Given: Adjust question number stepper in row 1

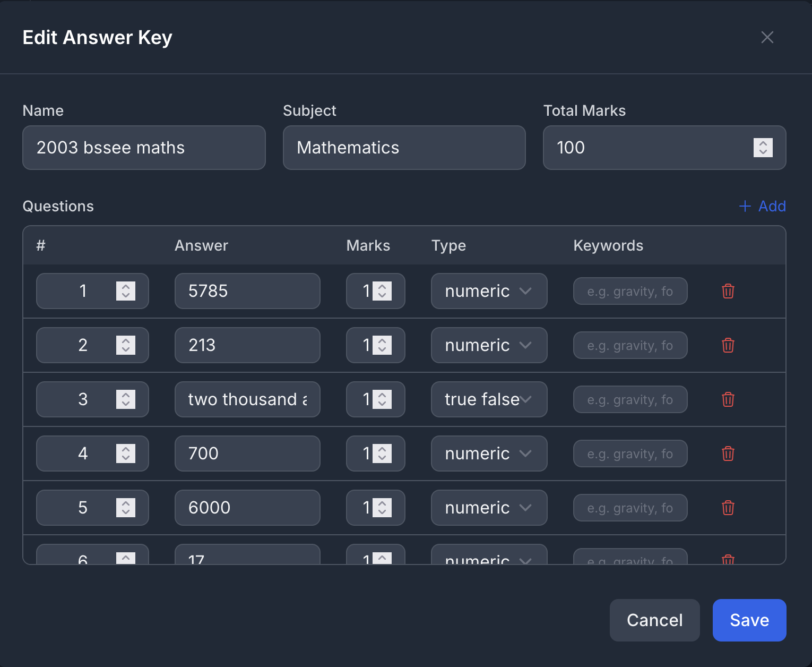Looking at the screenshot, I should (x=126, y=291).
